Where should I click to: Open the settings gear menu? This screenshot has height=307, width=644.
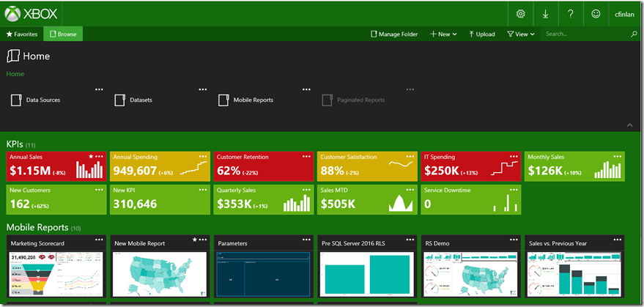520,14
